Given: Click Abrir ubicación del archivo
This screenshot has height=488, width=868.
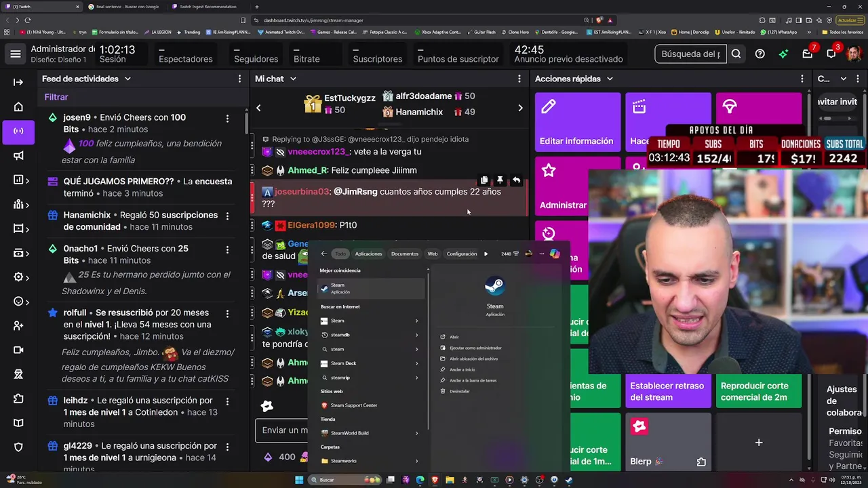Looking at the screenshot, I should tap(473, 359).
